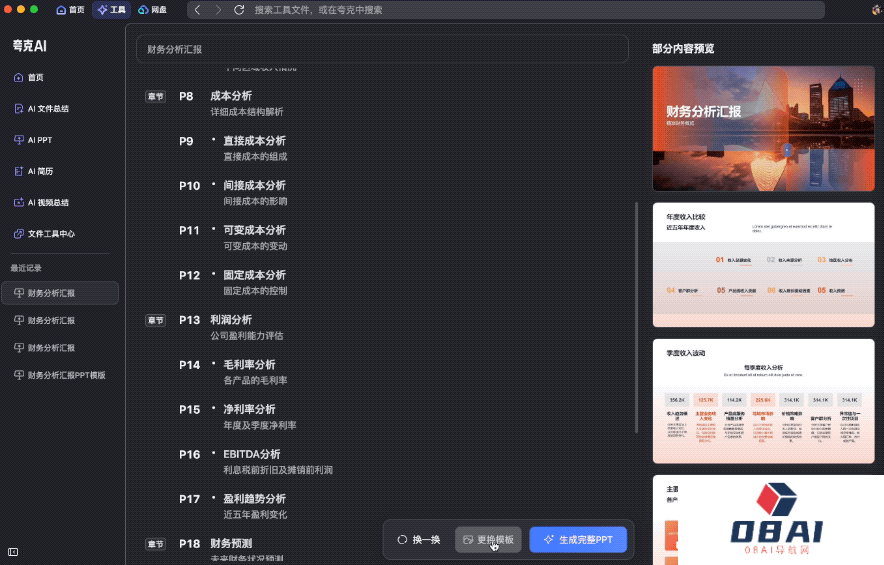Viewport: 884px width, 565px height.
Task: Click the 财务分析汇报 title input field
Action: 382,49
